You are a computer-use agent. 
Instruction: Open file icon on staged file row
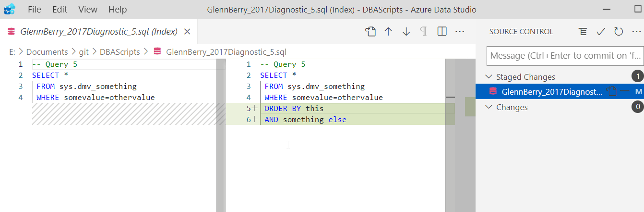point(611,91)
